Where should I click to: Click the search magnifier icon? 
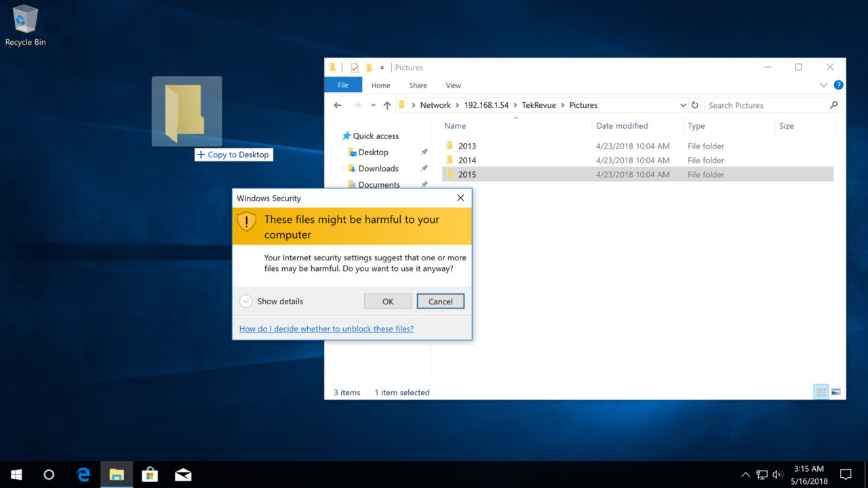[834, 105]
